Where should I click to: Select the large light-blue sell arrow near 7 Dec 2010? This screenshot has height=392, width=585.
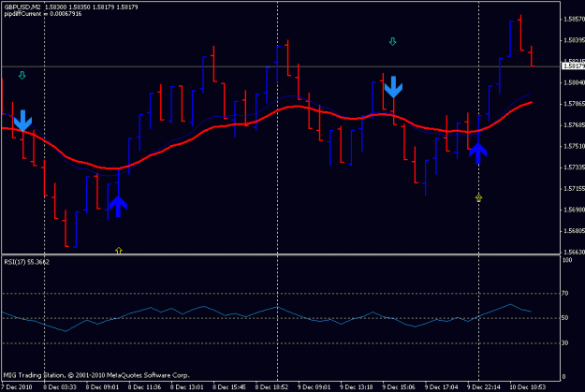coord(22,121)
